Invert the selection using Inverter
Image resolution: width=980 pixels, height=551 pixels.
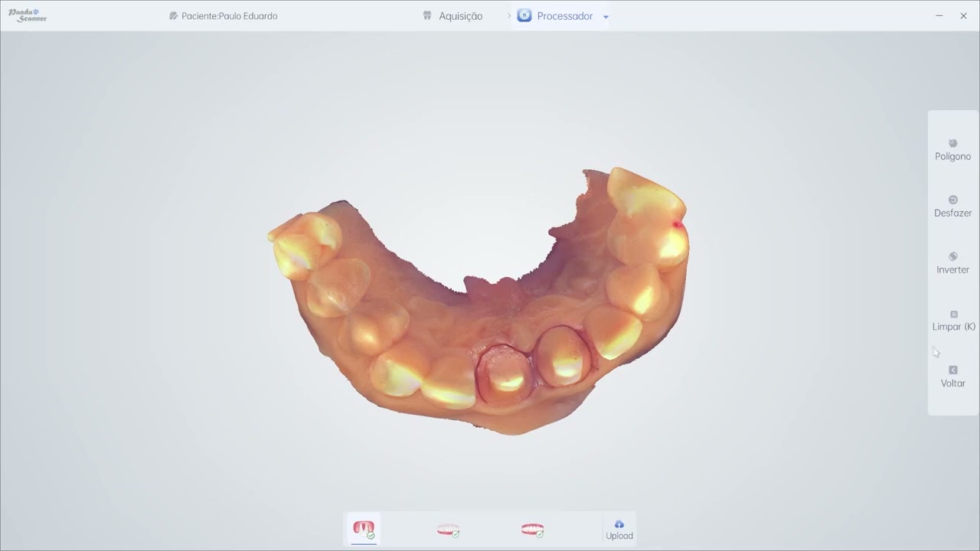(952, 262)
